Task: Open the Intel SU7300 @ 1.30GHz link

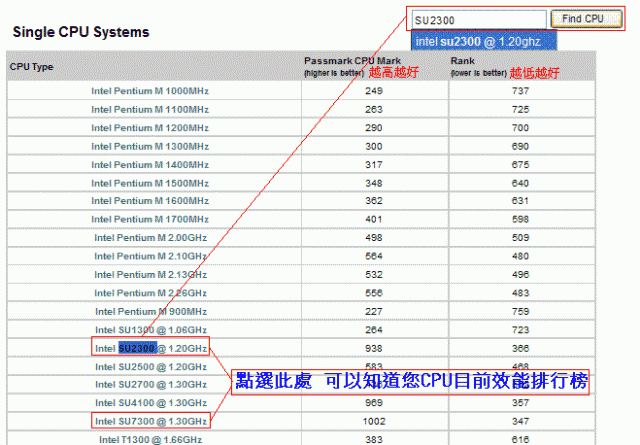Action: pos(151,421)
